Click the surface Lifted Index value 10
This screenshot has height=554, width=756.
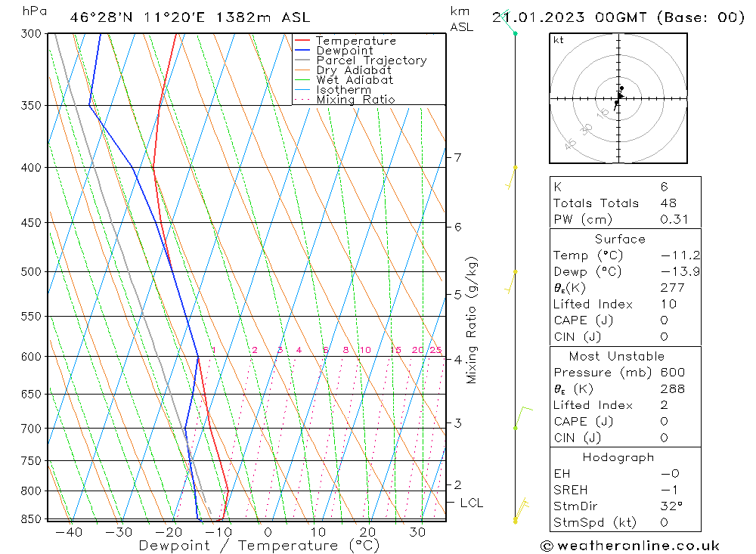668,305
